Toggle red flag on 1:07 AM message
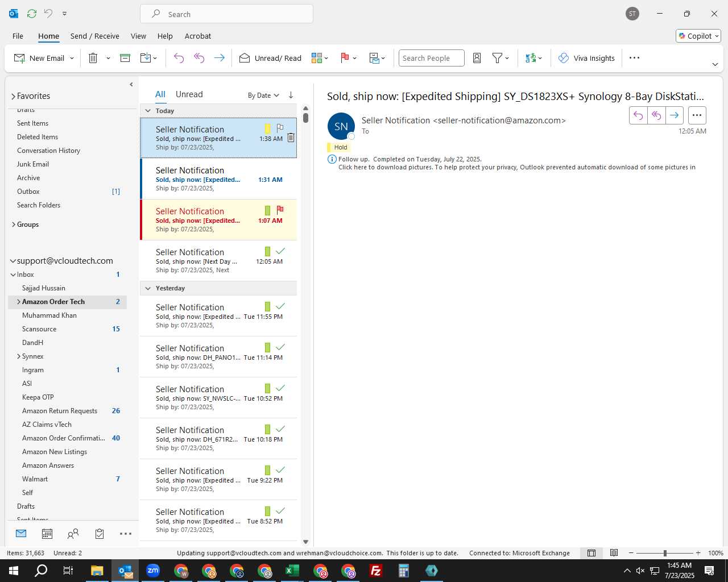This screenshot has width=728, height=582. click(280, 210)
